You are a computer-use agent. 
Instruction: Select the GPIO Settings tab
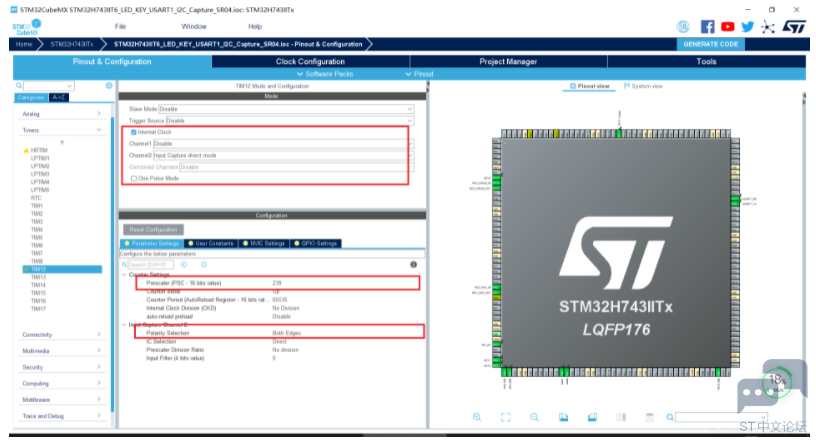[x=315, y=243]
